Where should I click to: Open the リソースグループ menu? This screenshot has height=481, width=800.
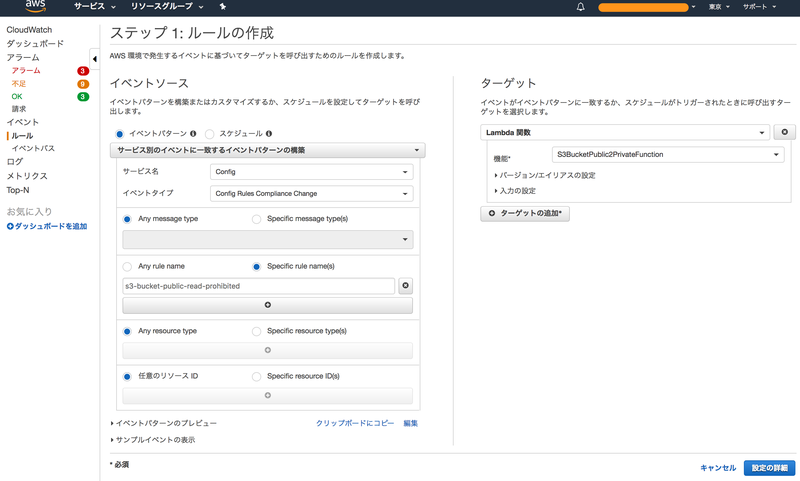(167, 7)
